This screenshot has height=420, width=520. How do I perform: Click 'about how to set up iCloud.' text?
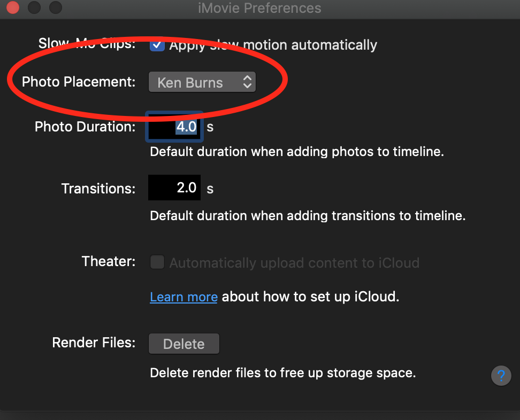coord(310,297)
